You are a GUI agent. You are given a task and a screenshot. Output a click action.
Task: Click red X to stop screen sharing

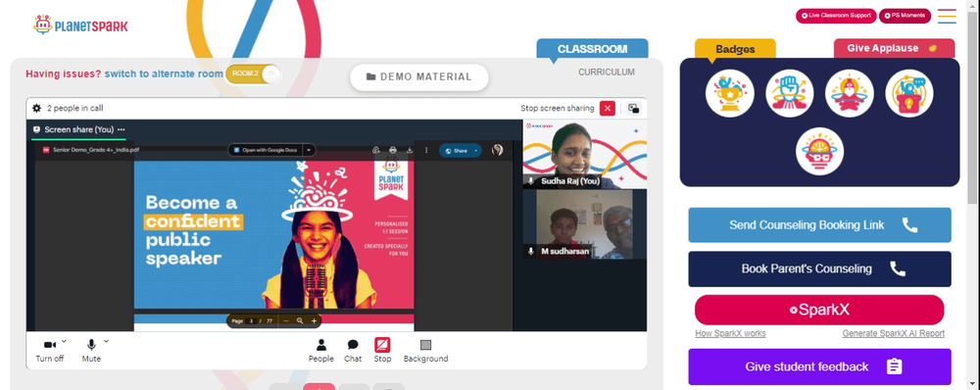click(607, 108)
